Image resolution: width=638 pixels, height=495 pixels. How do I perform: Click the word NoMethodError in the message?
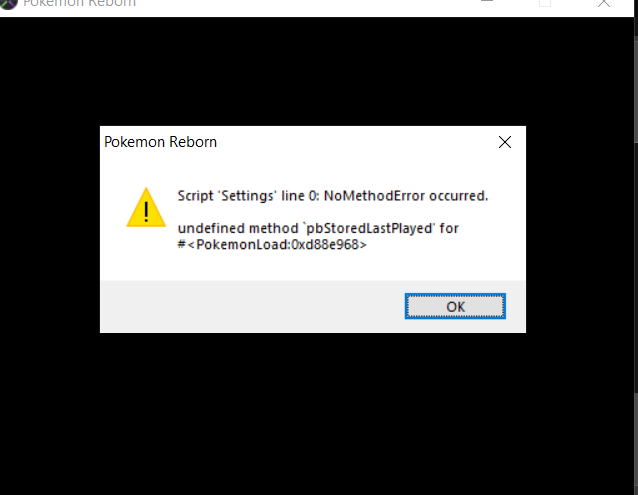pyautogui.click(x=374, y=196)
